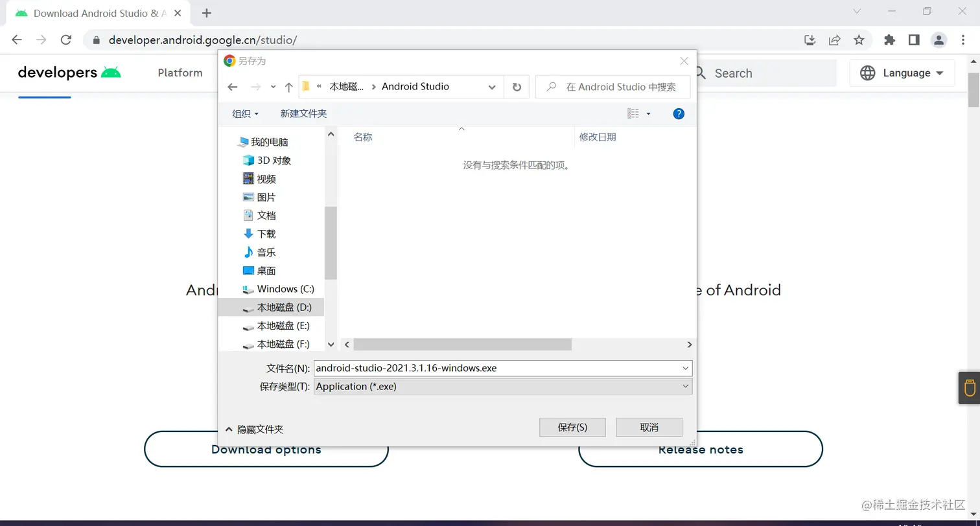
Task: Open Chrome side panel icon
Action: [x=914, y=40]
